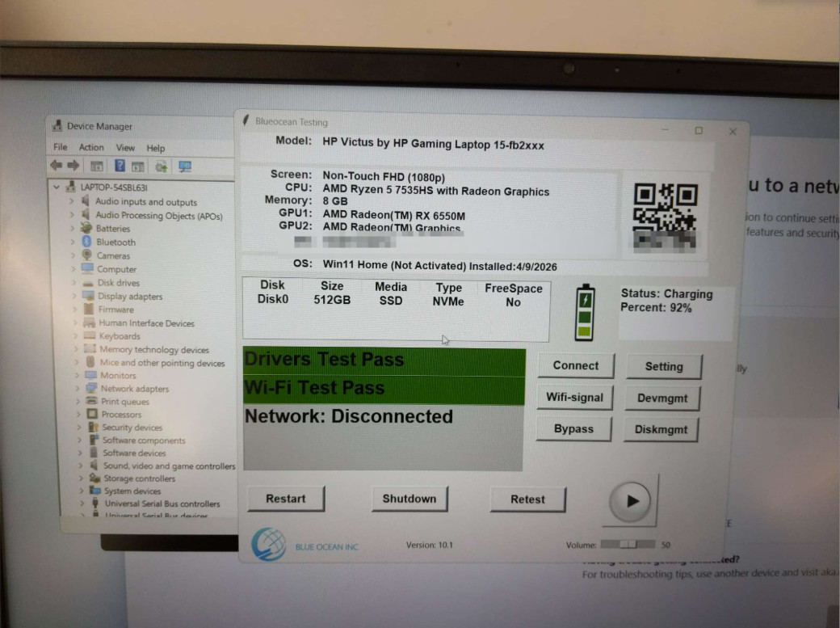Screen dimensions: 840x628
Task: Click the Devmgmt button
Action: [x=662, y=398]
